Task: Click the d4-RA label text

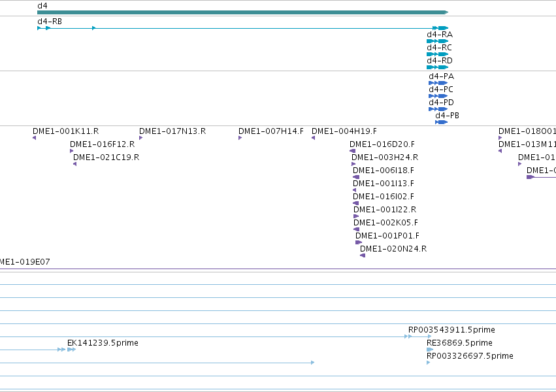Action: tap(440, 35)
